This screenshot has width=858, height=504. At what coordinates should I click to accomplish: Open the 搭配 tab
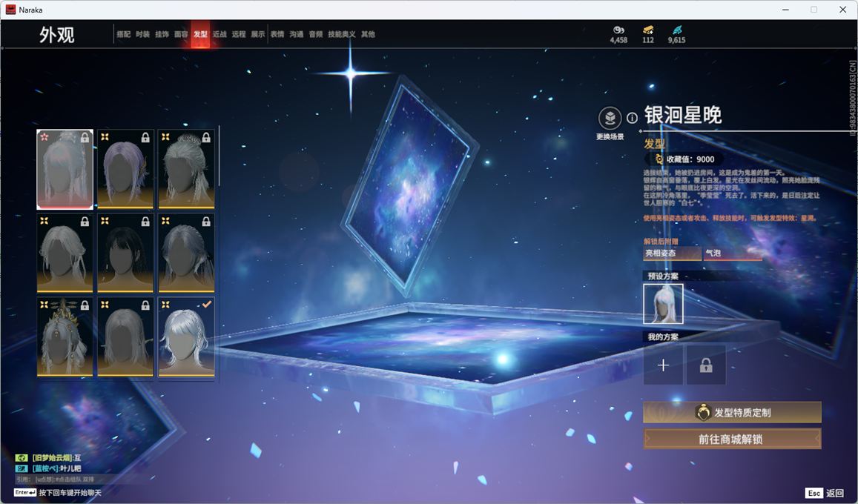point(124,34)
